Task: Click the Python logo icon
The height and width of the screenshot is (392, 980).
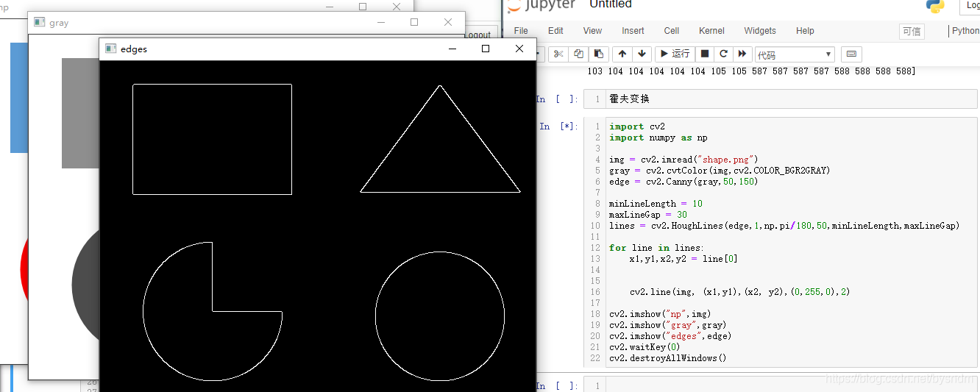Action: (934, 6)
